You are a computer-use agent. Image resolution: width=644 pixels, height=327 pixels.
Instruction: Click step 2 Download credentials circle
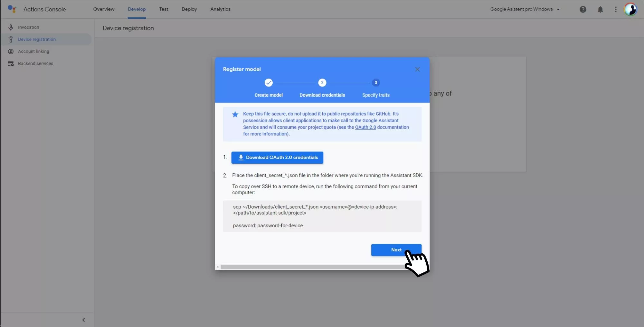pyautogui.click(x=322, y=83)
